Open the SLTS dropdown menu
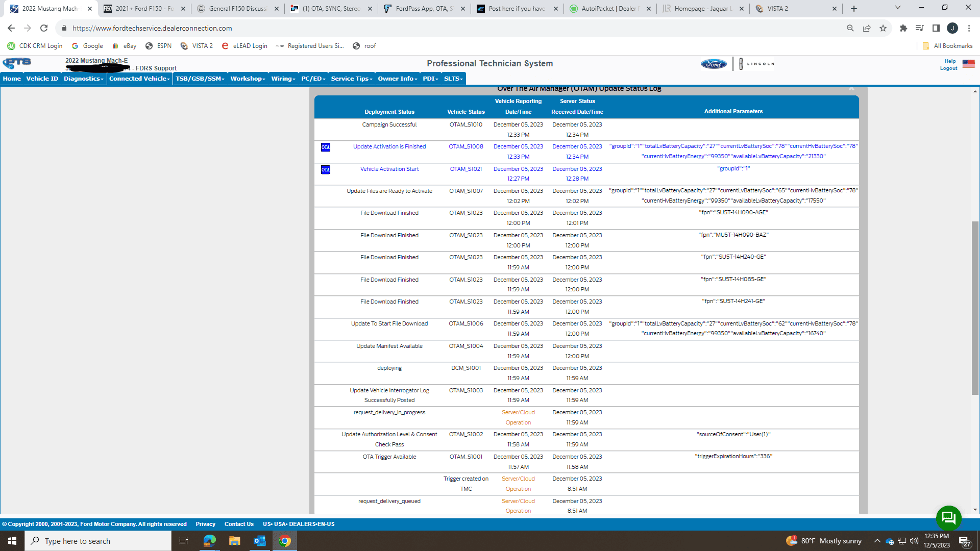 click(453, 79)
